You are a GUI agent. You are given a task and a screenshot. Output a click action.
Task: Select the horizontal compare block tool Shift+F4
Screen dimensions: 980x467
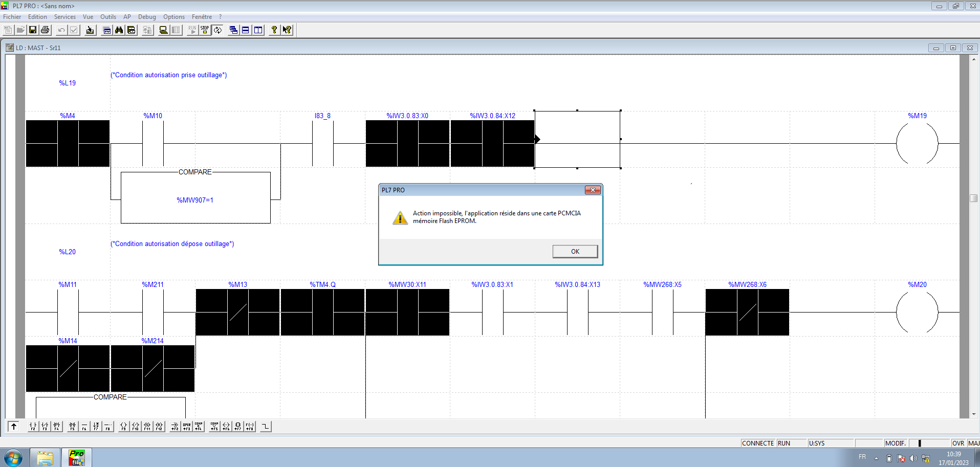(199, 426)
